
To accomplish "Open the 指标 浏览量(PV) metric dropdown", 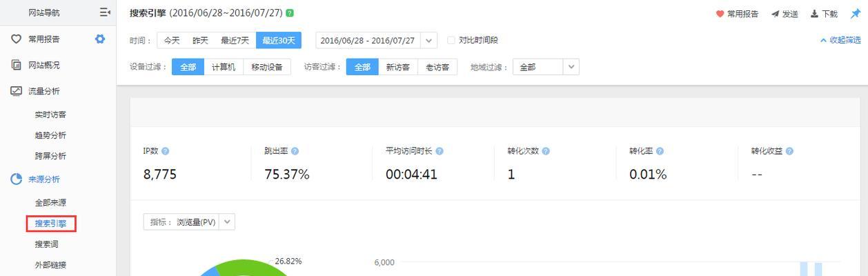I will (190, 222).
